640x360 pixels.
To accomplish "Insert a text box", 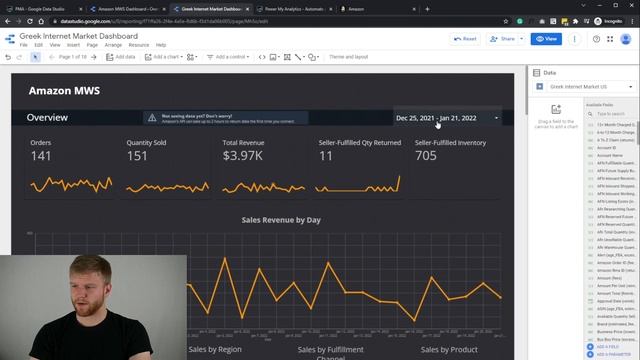I will 287,57.
